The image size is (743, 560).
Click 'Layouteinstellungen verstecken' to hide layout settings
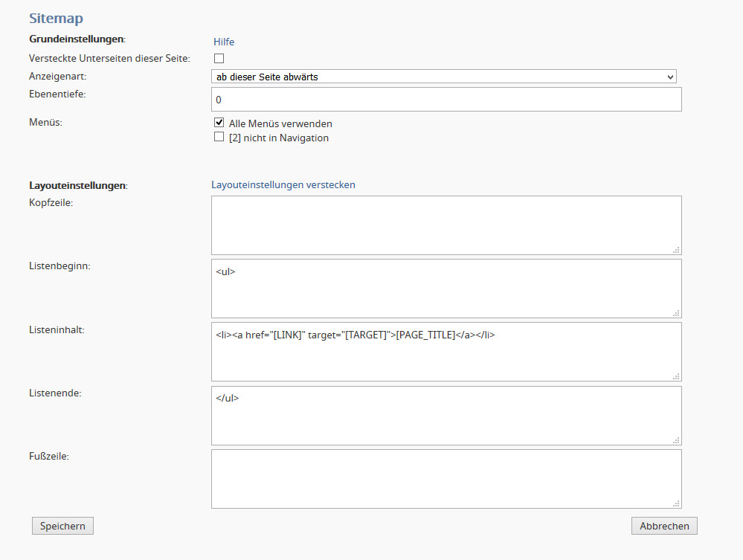283,184
